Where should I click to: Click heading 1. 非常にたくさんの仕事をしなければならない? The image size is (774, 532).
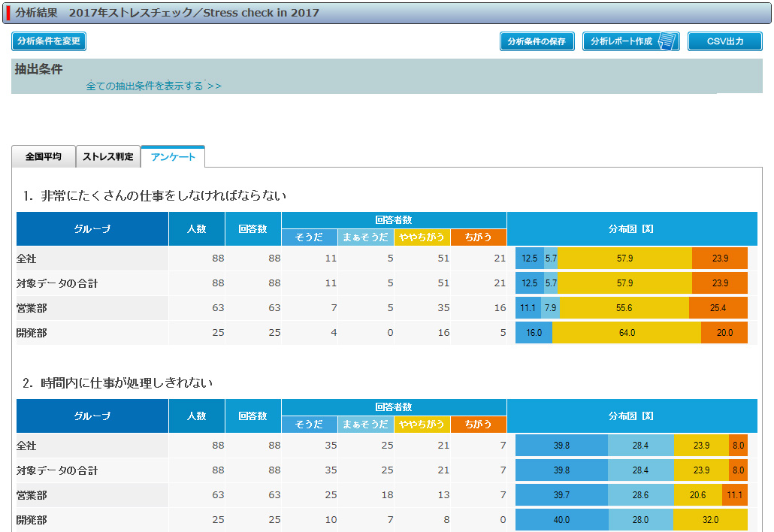[x=155, y=196]
